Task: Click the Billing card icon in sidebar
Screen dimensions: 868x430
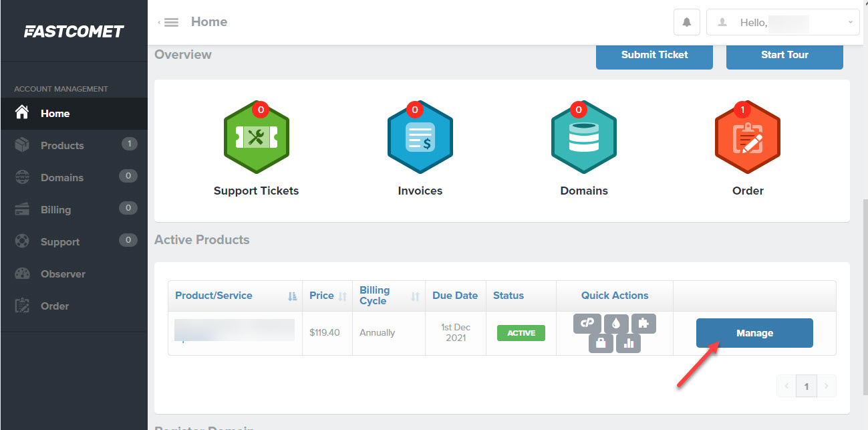Action: point(22,209)
